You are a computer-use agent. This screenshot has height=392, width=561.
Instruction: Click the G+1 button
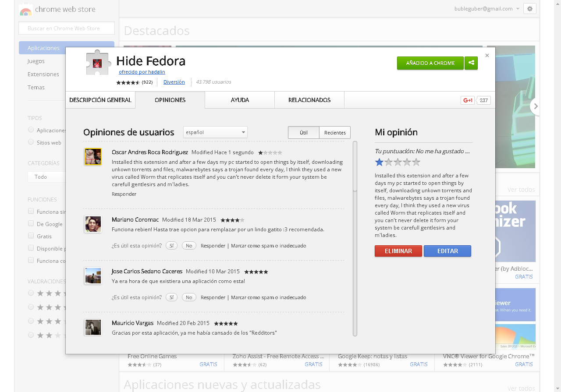coord(468,100)
